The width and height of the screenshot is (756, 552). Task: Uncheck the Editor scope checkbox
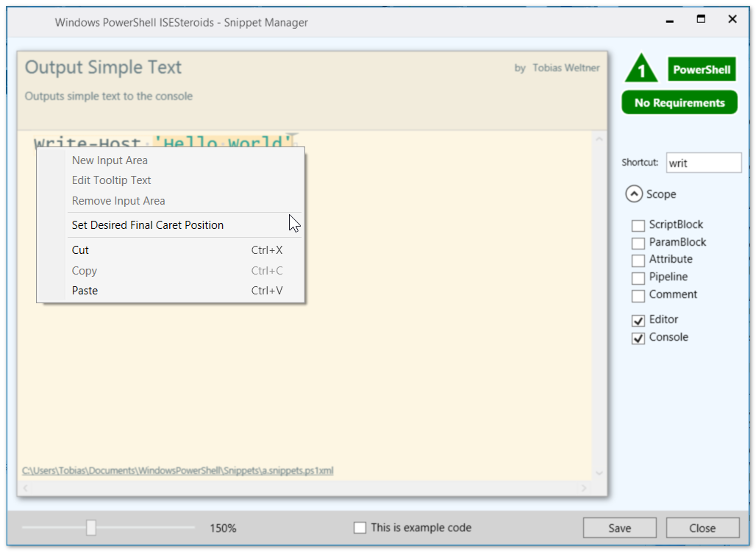(x=638, y=320)
